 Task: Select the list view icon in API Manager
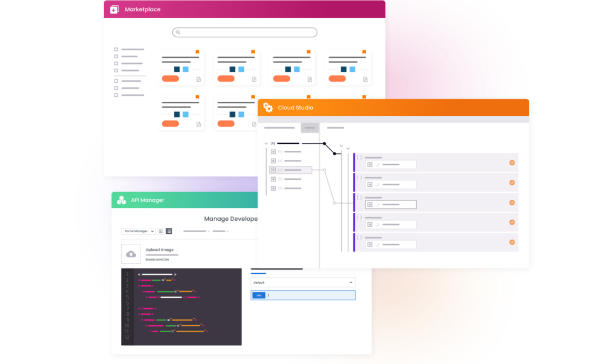pos(169,231)
